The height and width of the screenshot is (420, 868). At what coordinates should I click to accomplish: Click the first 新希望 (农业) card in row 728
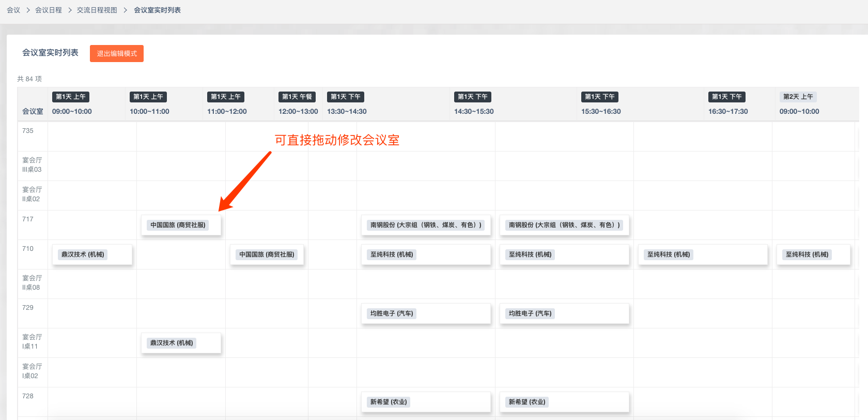tap(426, 402)
